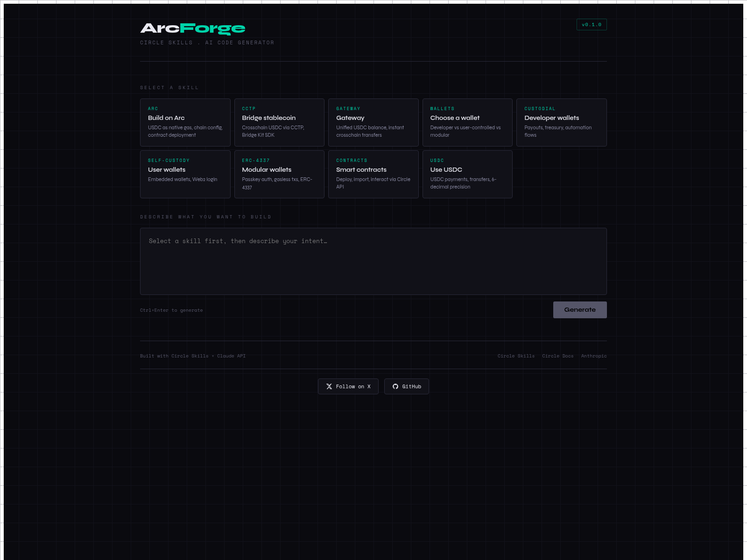Click the 'SELECT A SKILL' heading
The image size is (747, 560).
point(169,88)
